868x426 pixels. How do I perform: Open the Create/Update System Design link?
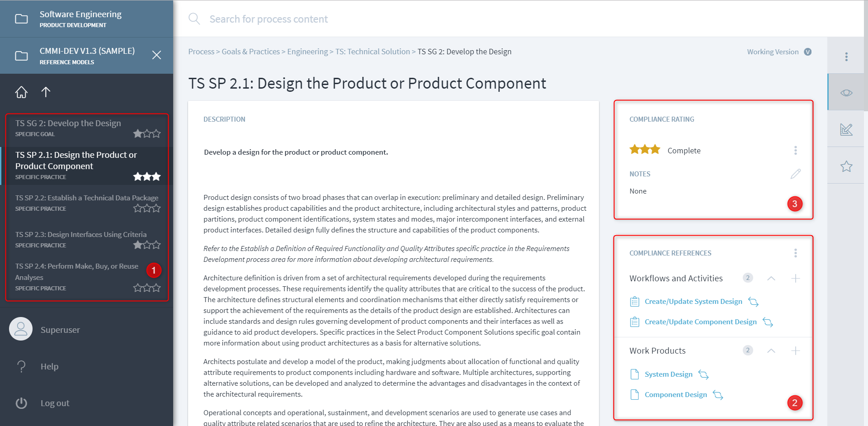(x=693, y=302)
